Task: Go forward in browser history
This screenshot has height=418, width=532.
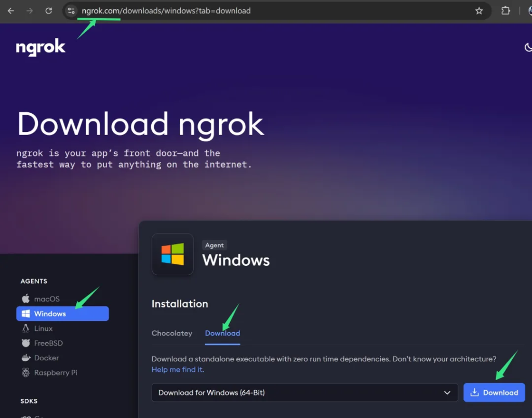Action: click(x=30, y=11)
